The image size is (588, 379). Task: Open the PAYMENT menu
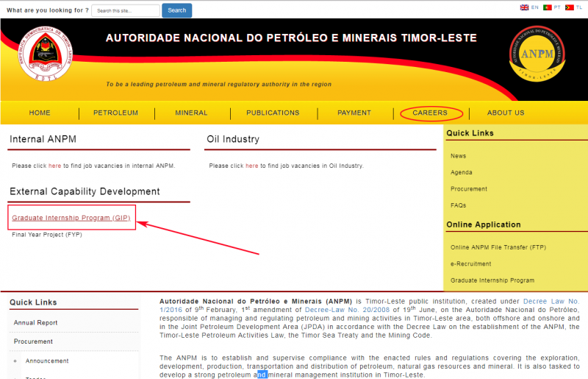coord(354,113)
